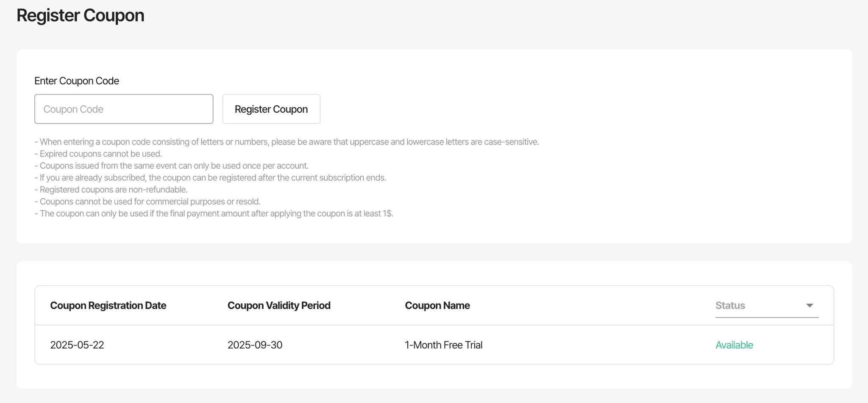This screenshot has height=403, width=868.
Task: Click the commercial purposes note line
Action: click(147, 201)
